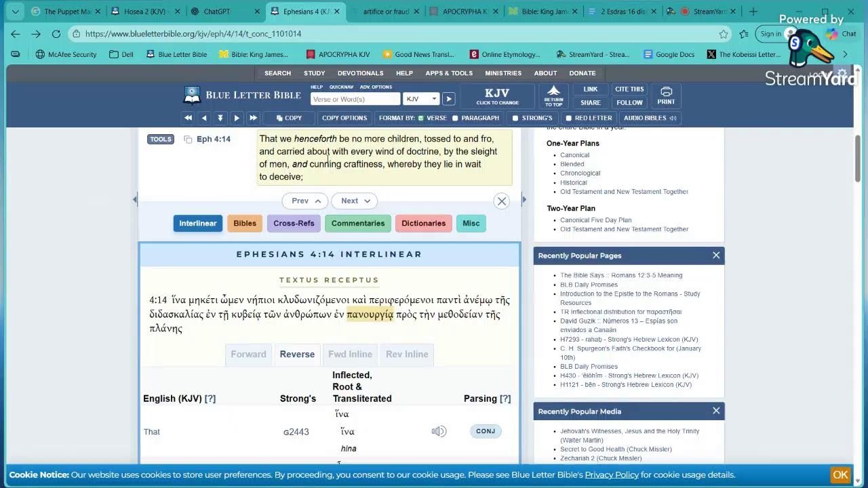Close the Recently Popular Media panel
This screenshot has width=868, height=488.
[x=716, y=411]
